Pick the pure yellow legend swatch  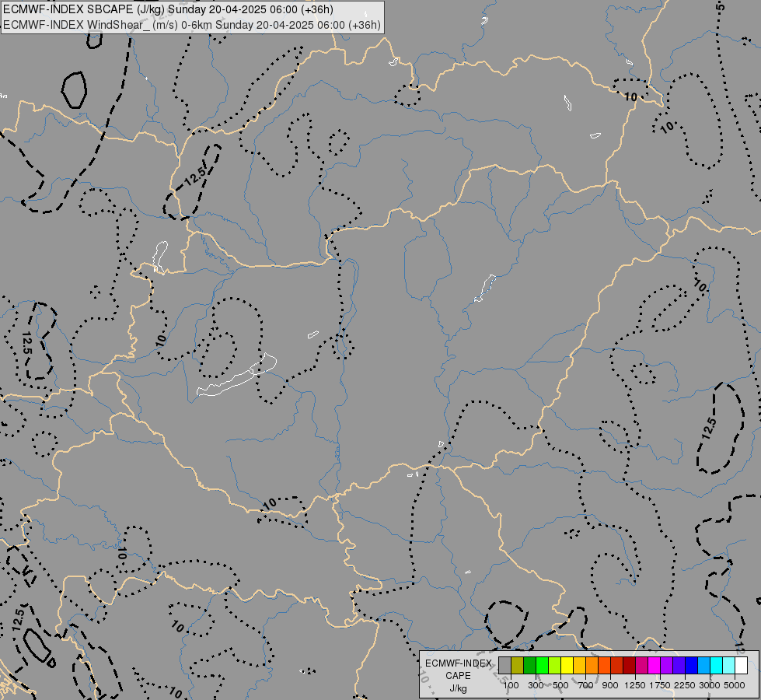(567, 665)
